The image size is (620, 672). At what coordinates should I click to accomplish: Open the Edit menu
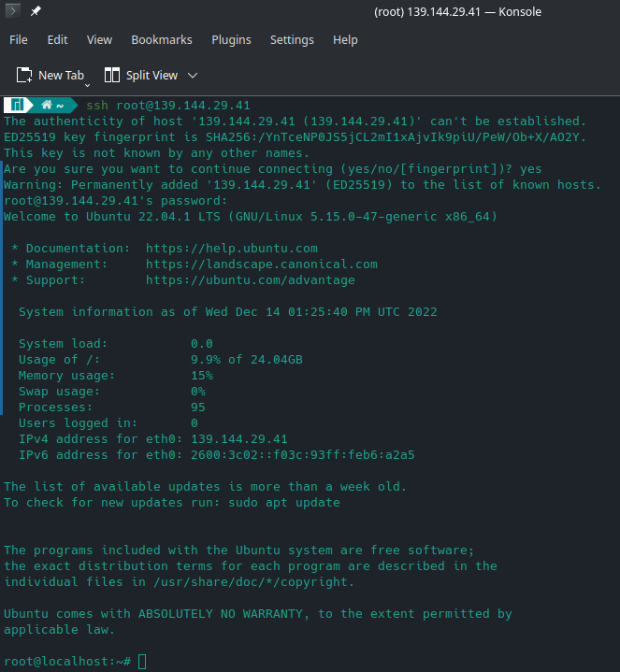coord(57,40)
